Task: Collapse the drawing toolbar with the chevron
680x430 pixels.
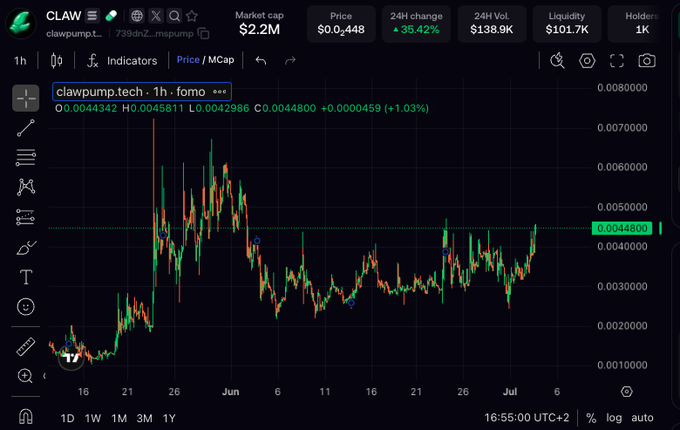Action: pyautogui.click(x=44, y=376)
